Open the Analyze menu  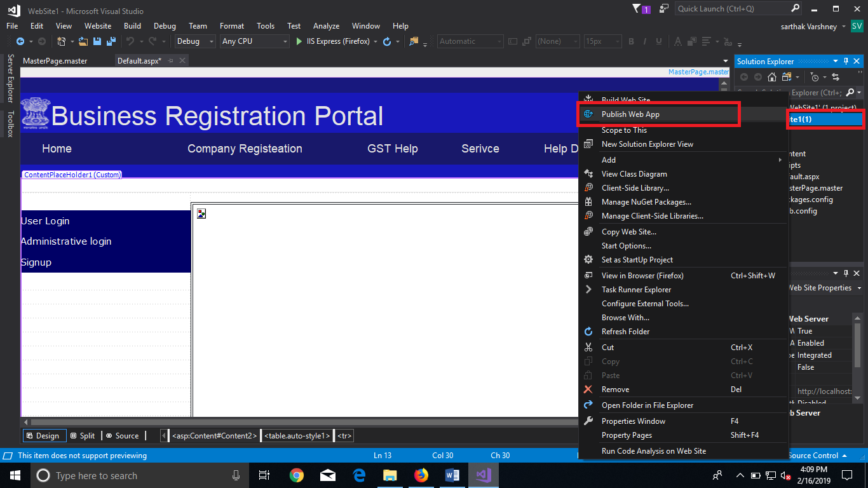click(x=326, y=26)
